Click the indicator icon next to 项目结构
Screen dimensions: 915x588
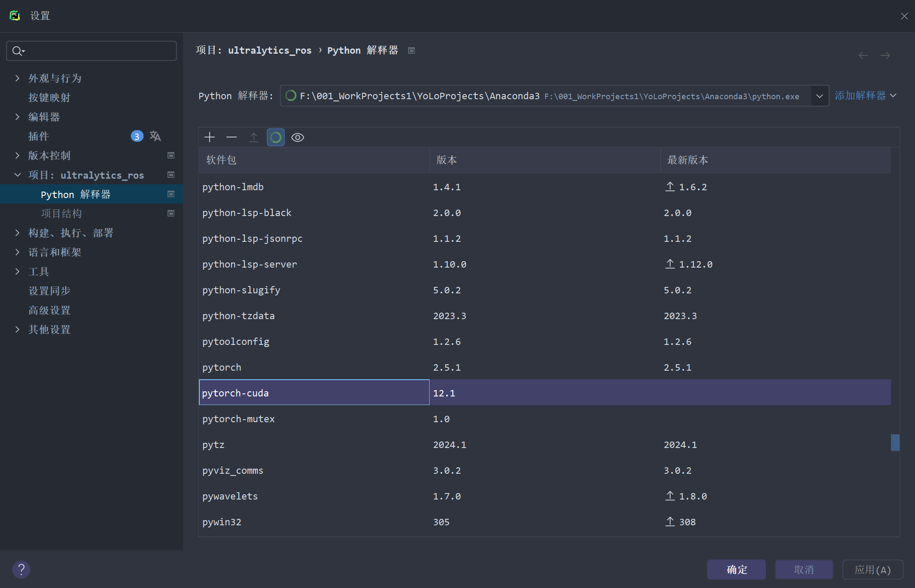tap(171, 213)
